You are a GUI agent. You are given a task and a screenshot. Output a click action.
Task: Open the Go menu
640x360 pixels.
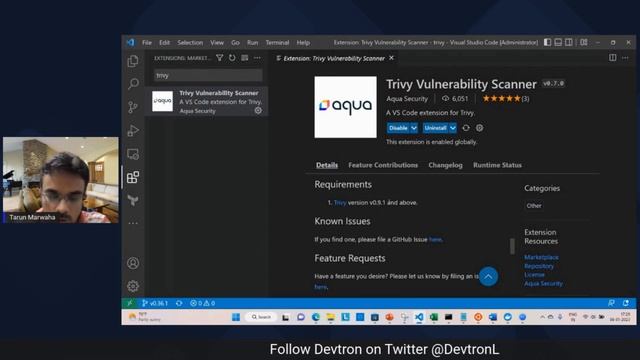click(236, 42)
